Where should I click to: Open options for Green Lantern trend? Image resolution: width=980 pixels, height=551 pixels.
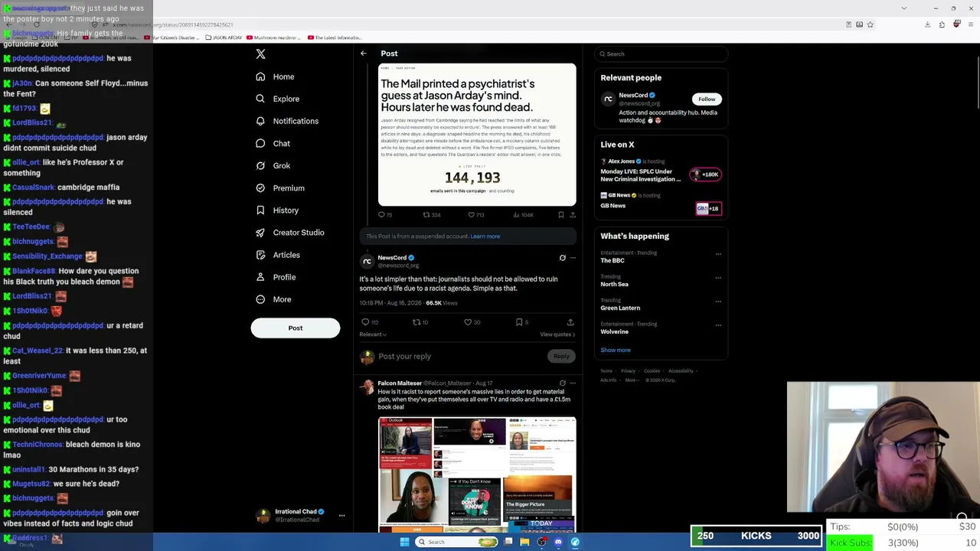[718, 302]
